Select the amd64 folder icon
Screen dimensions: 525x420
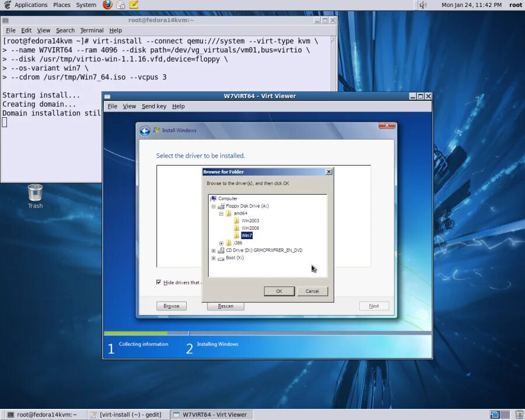pyautogui.click(x=229, y=213)
